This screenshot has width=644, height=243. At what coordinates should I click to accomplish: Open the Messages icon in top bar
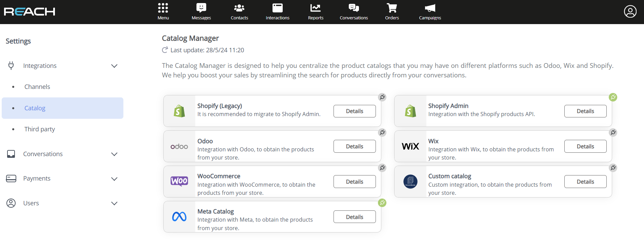click(x=201, y=8)
